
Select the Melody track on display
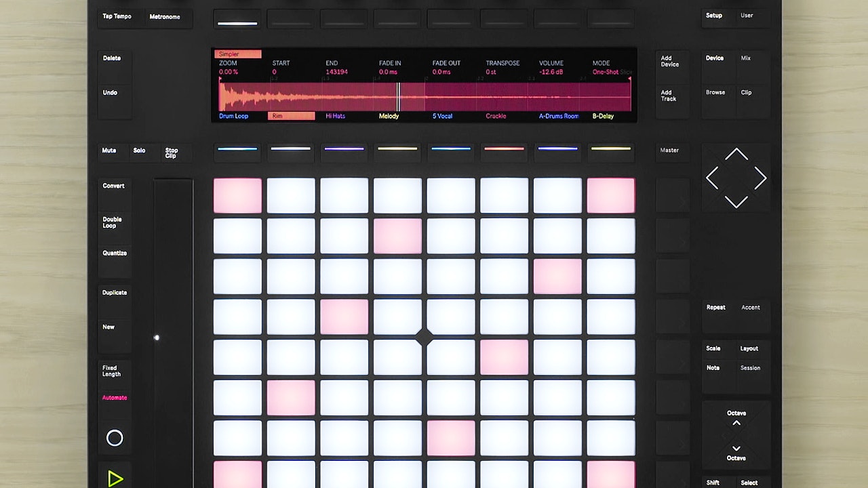point(389,116)
